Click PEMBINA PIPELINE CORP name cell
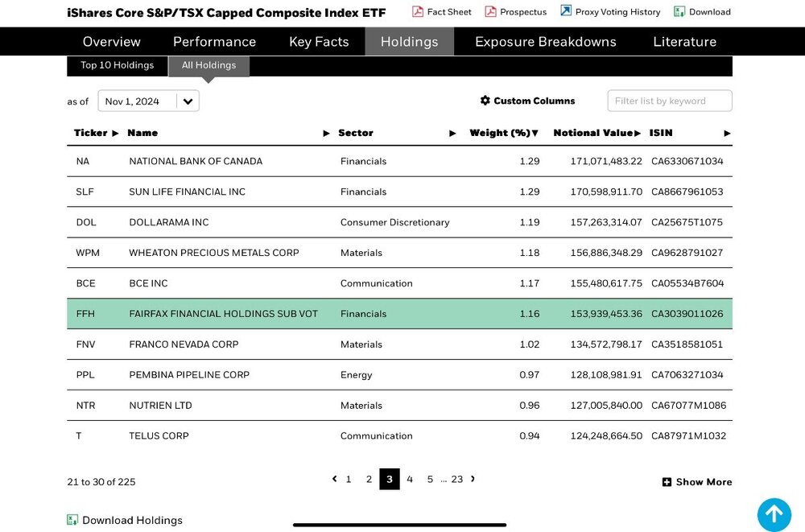Screen dimensions: 805x532 point(189,375)
